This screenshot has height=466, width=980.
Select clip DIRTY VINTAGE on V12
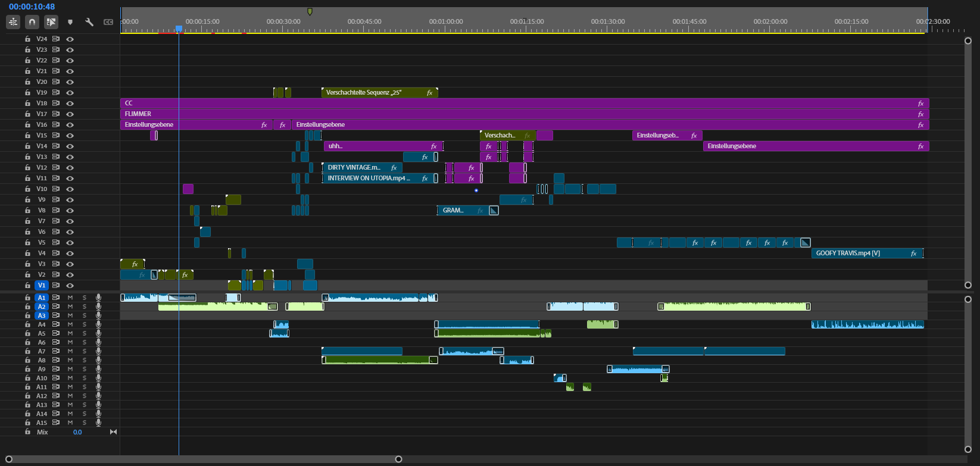(362, 167)
